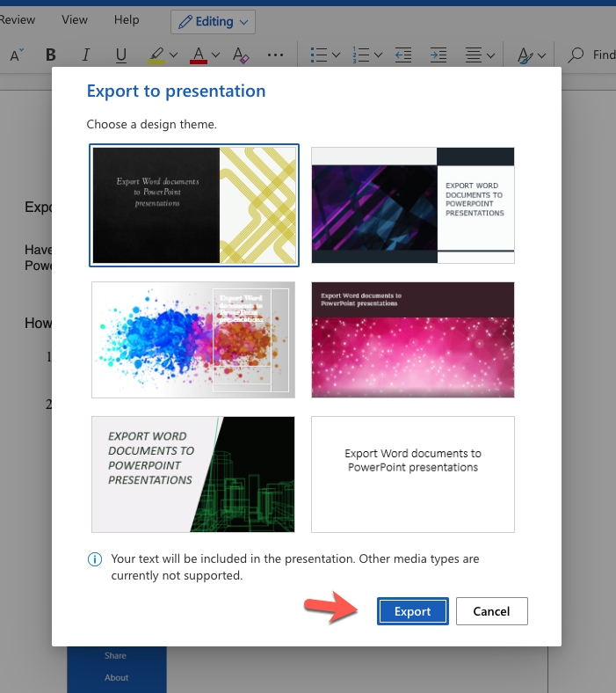This screenshot has height=693, width=616.
Task: Expand the Styles dropdown arrow
Action: (542, 55)
